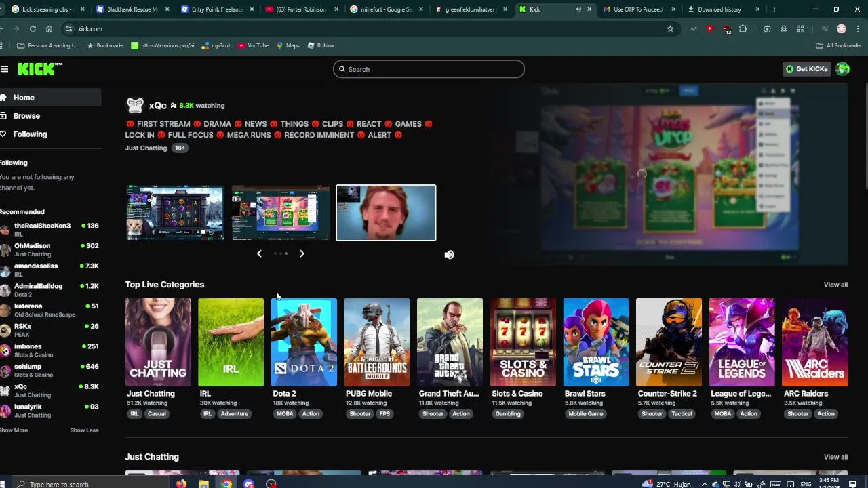Open Slots & Casino category card

pyautogui.click(x=523, y=342)
